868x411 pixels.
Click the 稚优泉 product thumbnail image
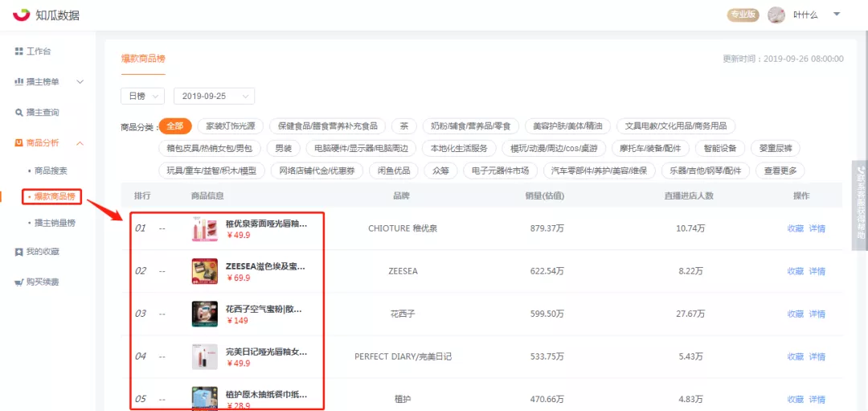click(x=204, y=228)
